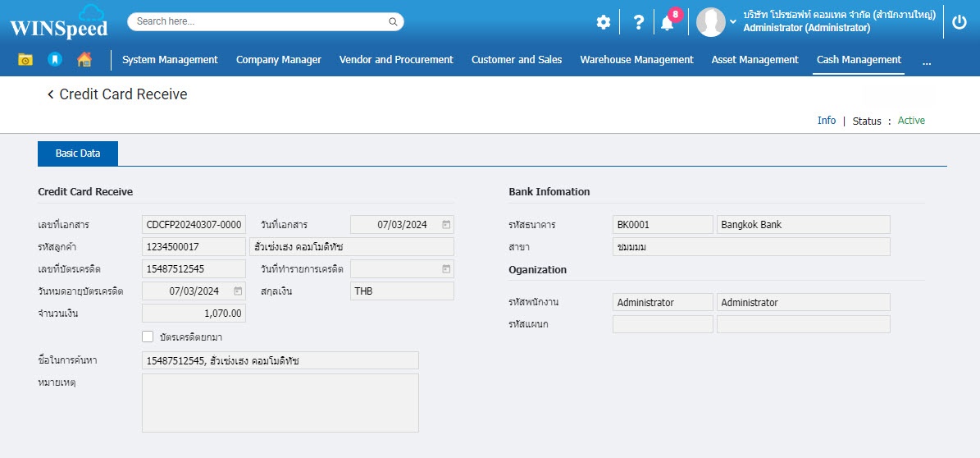980x458 pixels.
Task: Go back using Credit Card Receive arrow
Action: pyautogui.click(x=51, y=94)
